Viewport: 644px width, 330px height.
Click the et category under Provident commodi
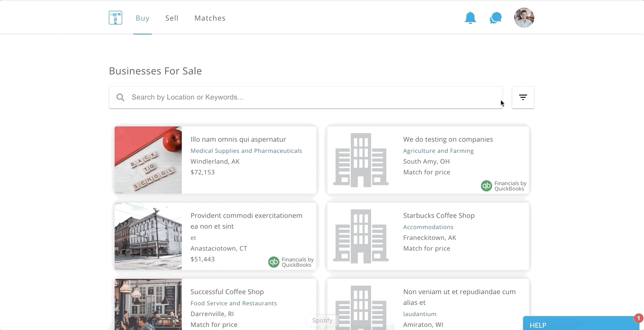click(193, 238)
